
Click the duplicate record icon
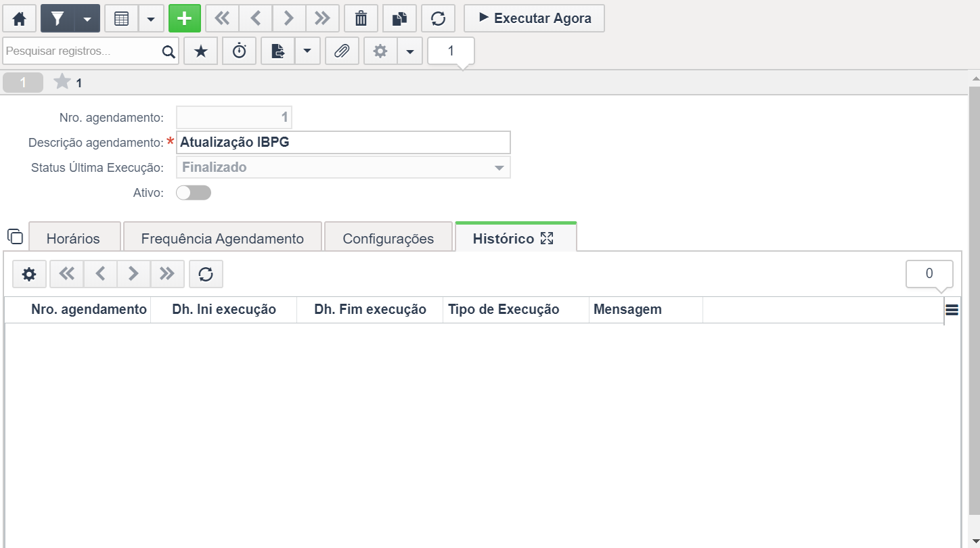click(x=399, y=18)
